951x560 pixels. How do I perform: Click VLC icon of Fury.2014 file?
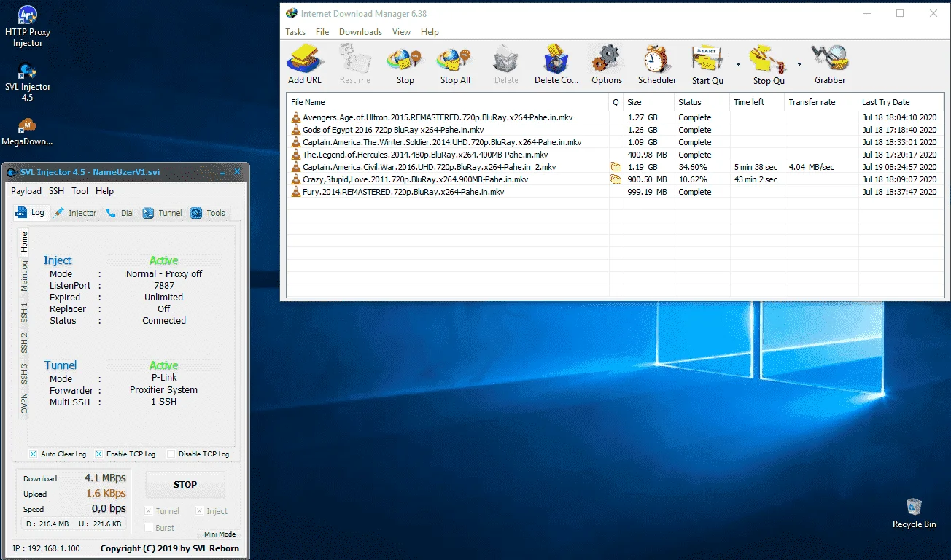click(x=295, y=192)
